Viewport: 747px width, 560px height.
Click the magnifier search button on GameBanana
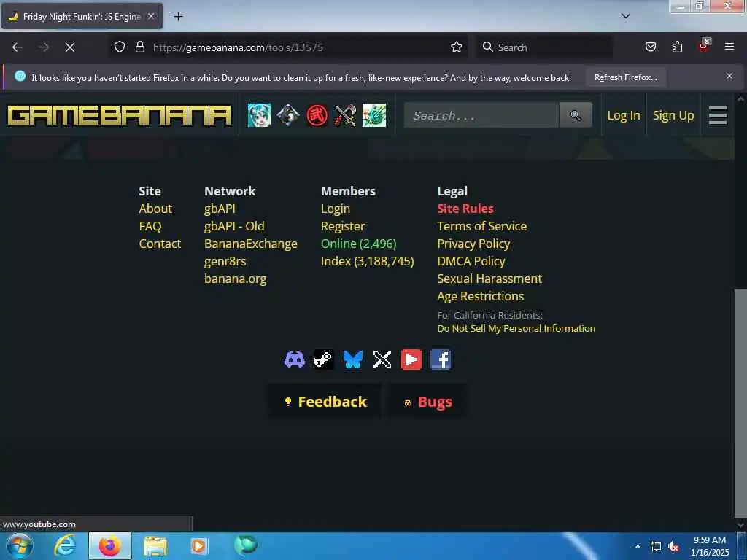tap(576, 115)
